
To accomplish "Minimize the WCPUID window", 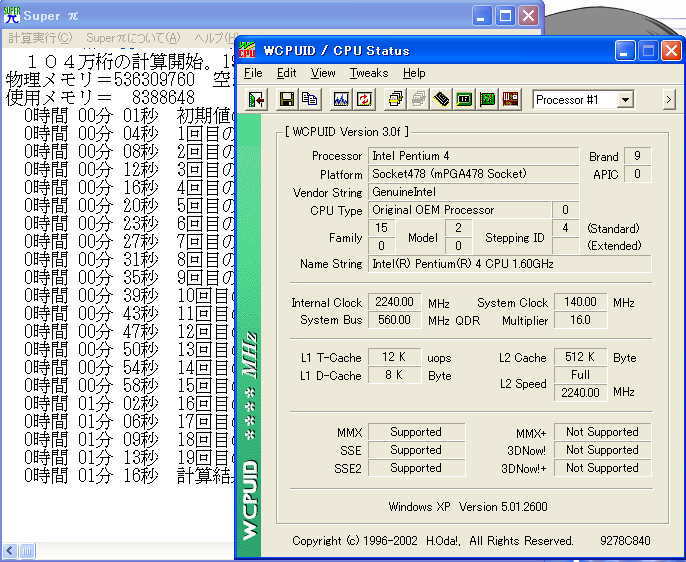I will tap(625, 51).
